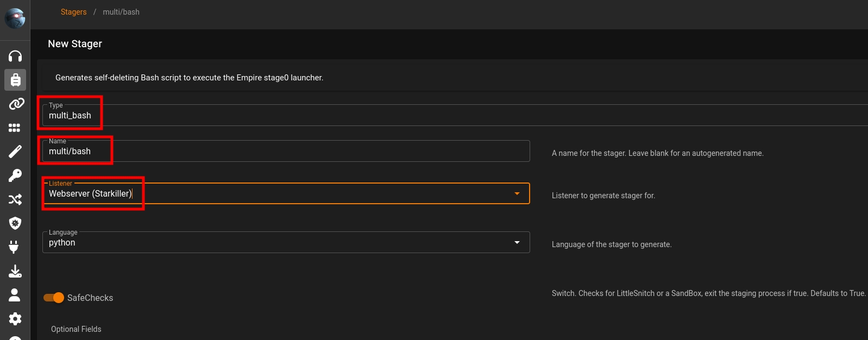Screen dimensions: 868x340
Task: Click the shuffle arrows icon in sidebar
Action: [x=15, y=199]
